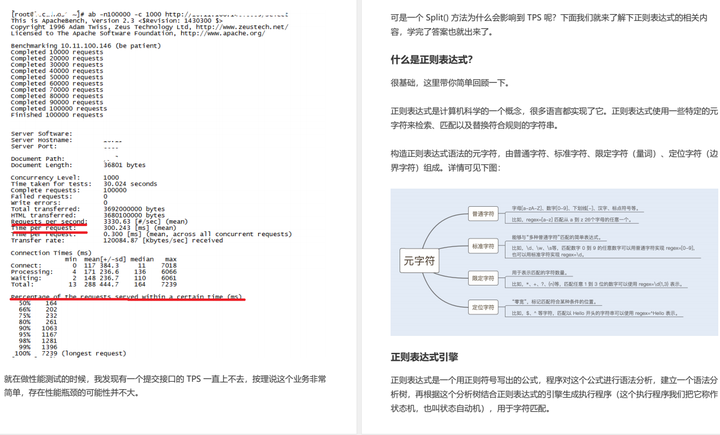The image size is (720, 435).
Task: Click the 'Connection Times (ms)' header
Action: 51,253
